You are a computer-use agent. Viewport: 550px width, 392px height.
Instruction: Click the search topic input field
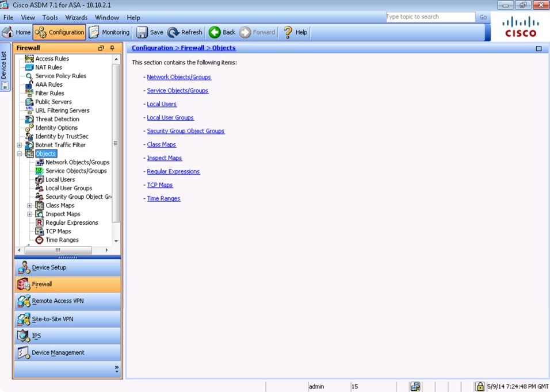[x=430, y=17]
